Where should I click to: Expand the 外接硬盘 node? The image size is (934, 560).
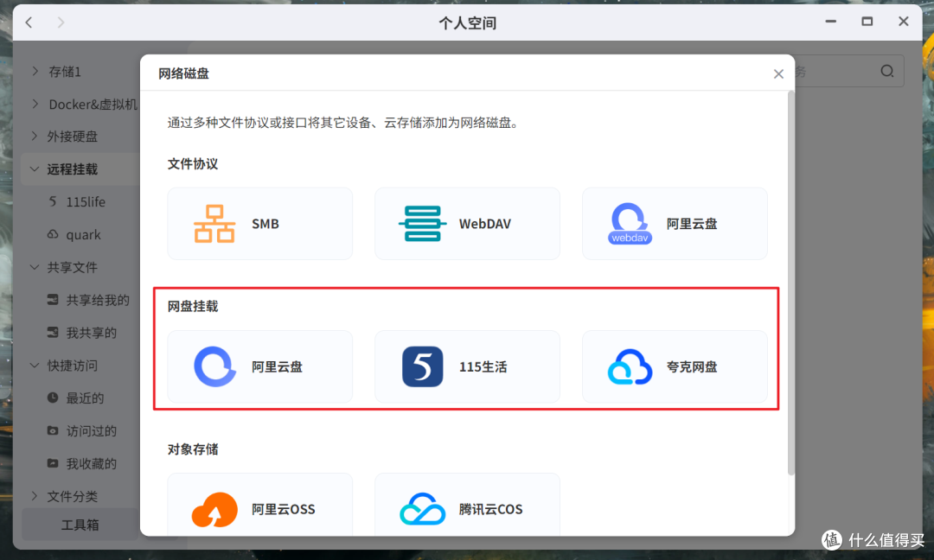pyautogui.click(x=35, y=137)
